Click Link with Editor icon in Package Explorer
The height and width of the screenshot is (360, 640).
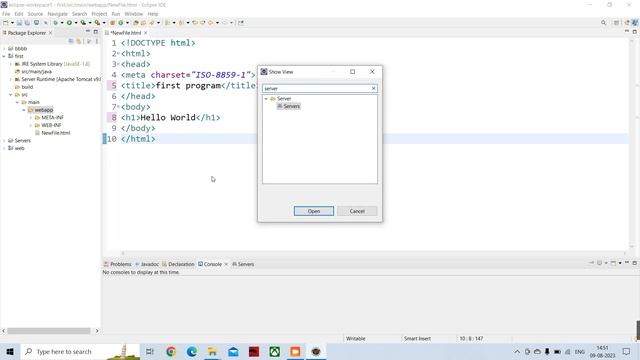click(79, 41)
